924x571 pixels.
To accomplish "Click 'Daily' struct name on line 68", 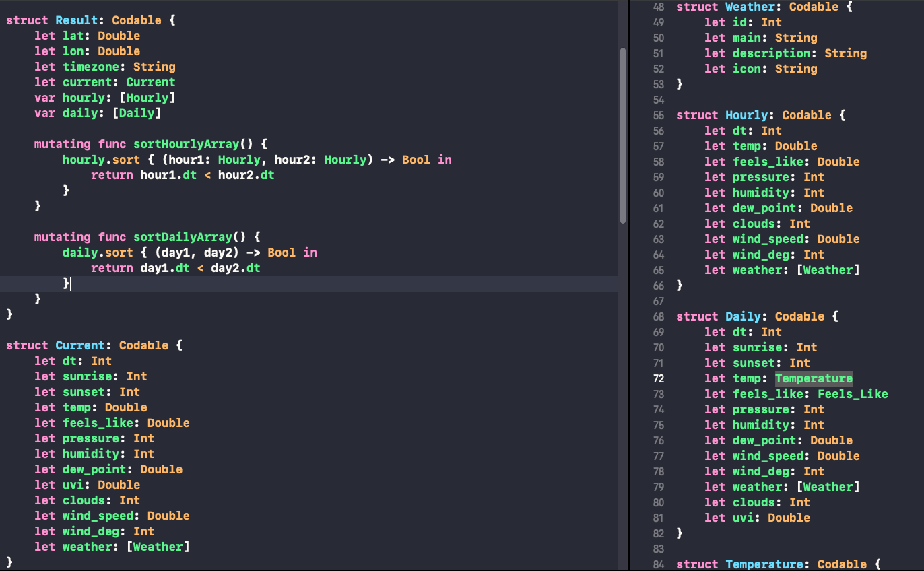I will (743, 316).
